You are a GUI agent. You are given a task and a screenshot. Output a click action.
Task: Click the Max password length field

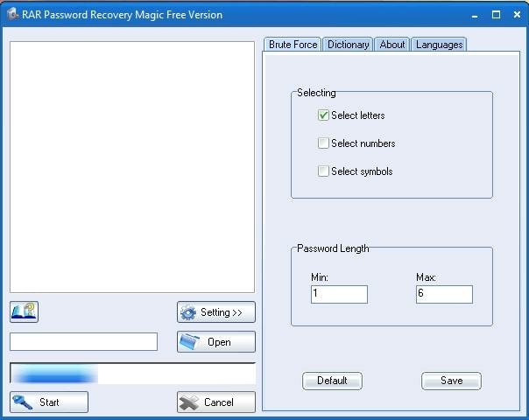tap(444, 294)
